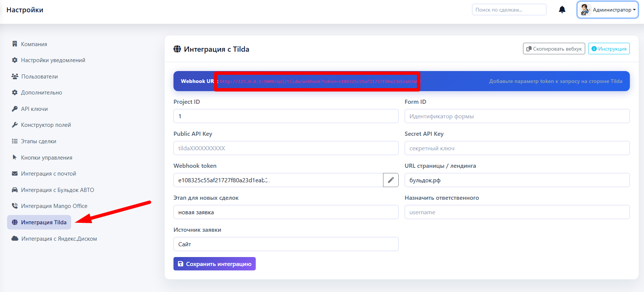
Task: Click the building icon next to Компания
Action: click(15, 44)
